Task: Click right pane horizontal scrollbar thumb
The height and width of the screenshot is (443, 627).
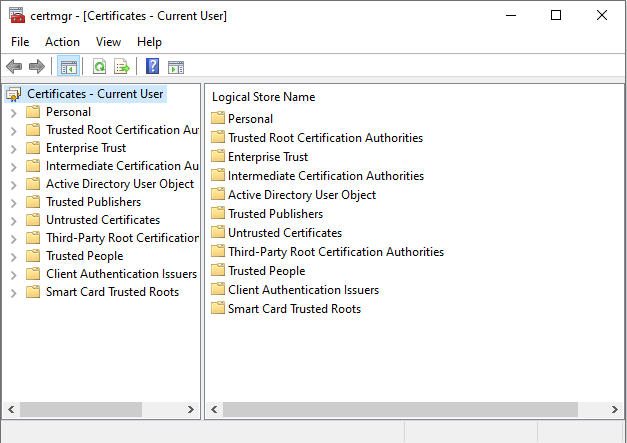Action: [400, 409]
